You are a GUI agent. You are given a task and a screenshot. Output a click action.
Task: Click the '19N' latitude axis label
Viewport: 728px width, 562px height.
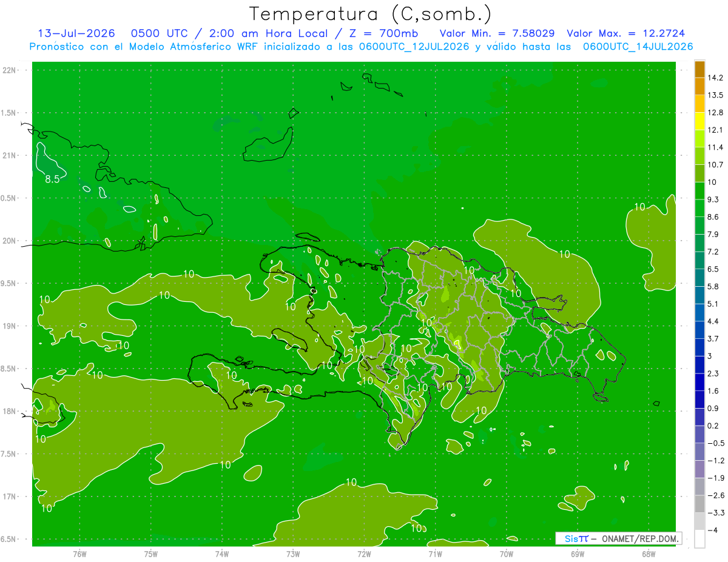pos(8,326)
